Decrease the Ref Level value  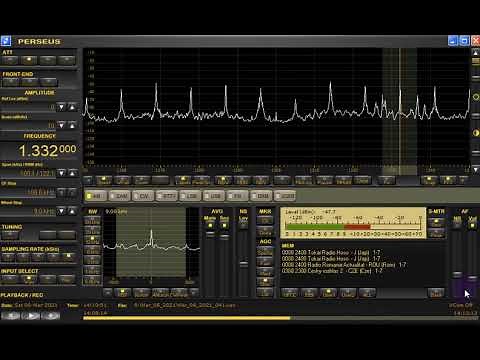point(61,107)
